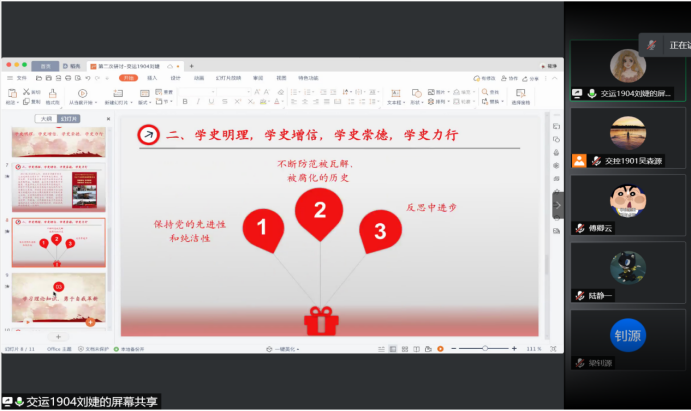Adjust the zoom slider in status bar
Image resolution: width=691 pixels, height=411 pixels.
point(486,348)
